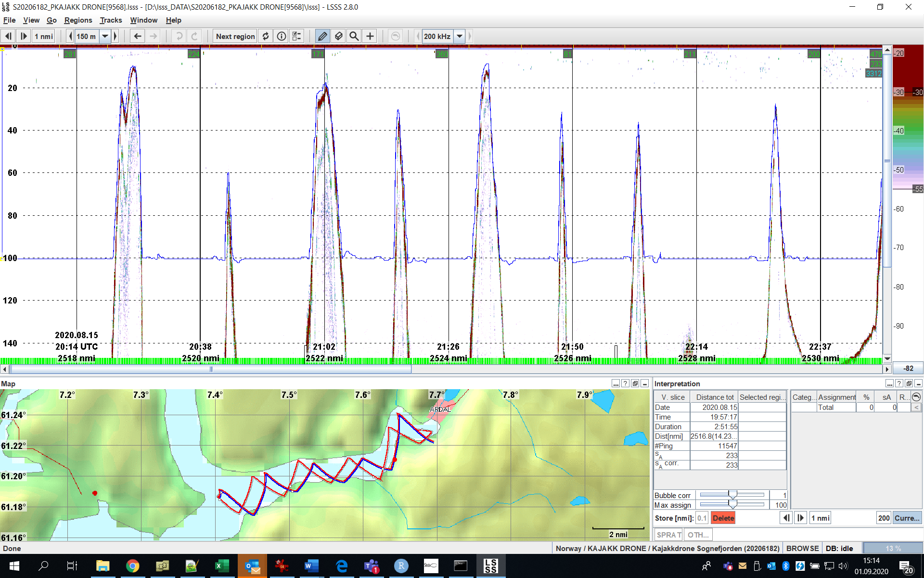
Task: Toggle the OTH... category button
Action: tap(698, 535)
